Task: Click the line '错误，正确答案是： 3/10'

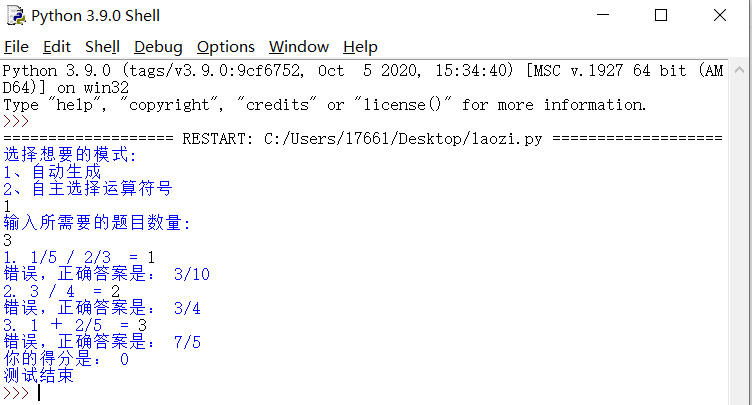Action: pyautogui.click(x=106, y=274)
